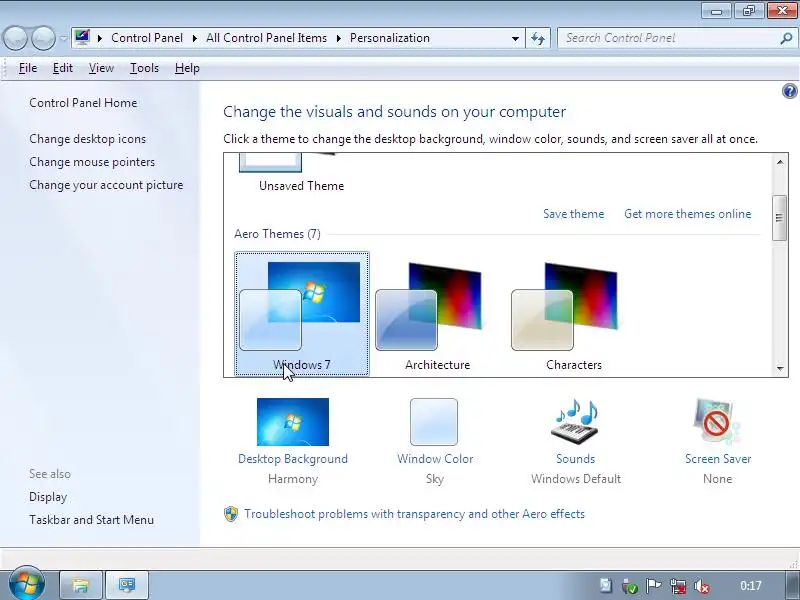
Task: Click Troubleshoot problems with transparency link
Action: click(x=414, y=514)
